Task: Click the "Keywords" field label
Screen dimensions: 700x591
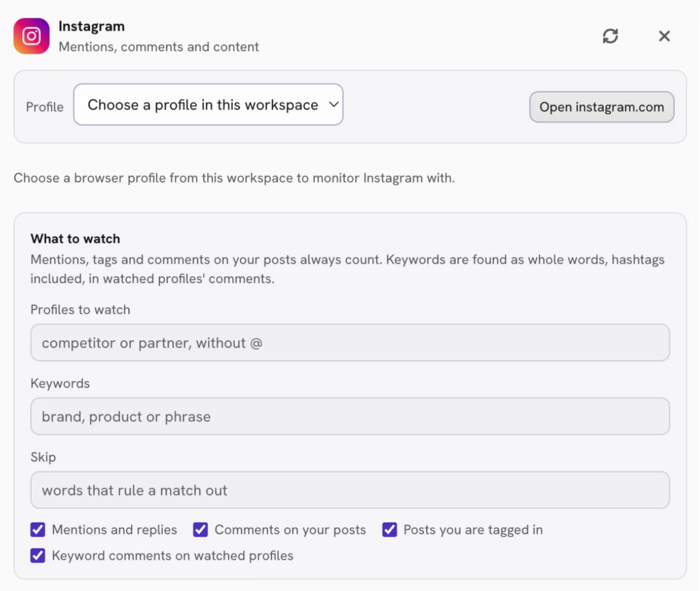Action: (60, 383)
